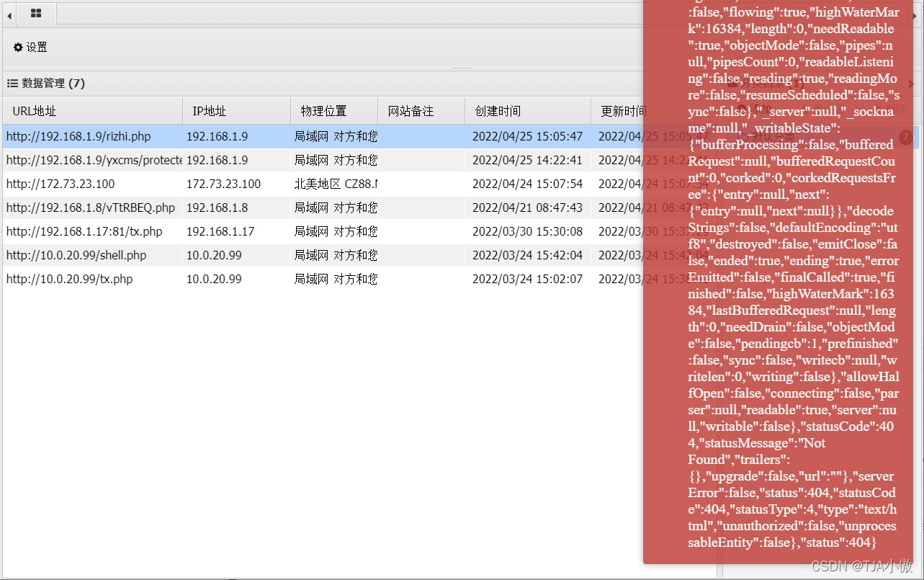Dismiss the red 404 error notification
Image resolution: width=924 pixels, height=580 pixels.
[x=778, y=281]
